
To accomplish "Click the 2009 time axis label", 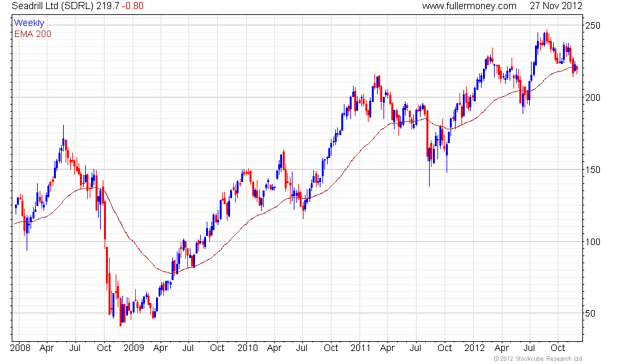I will point(134,348).
